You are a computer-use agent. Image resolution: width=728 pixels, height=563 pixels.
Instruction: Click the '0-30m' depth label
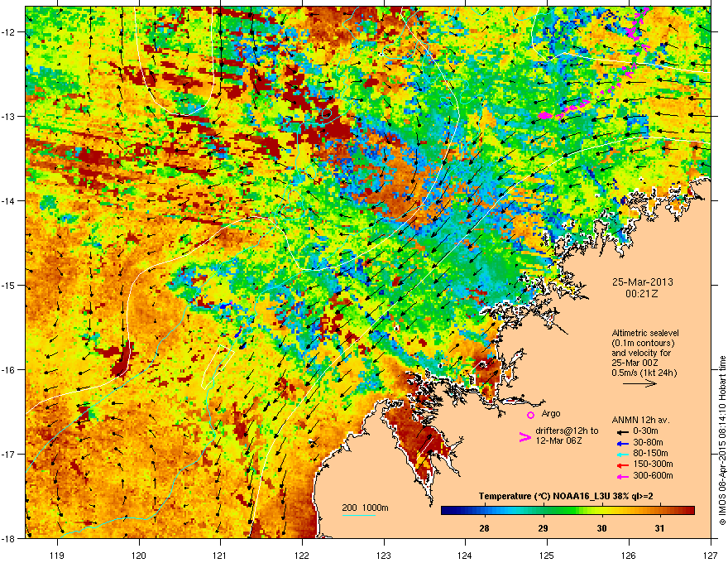coord(645,431)
